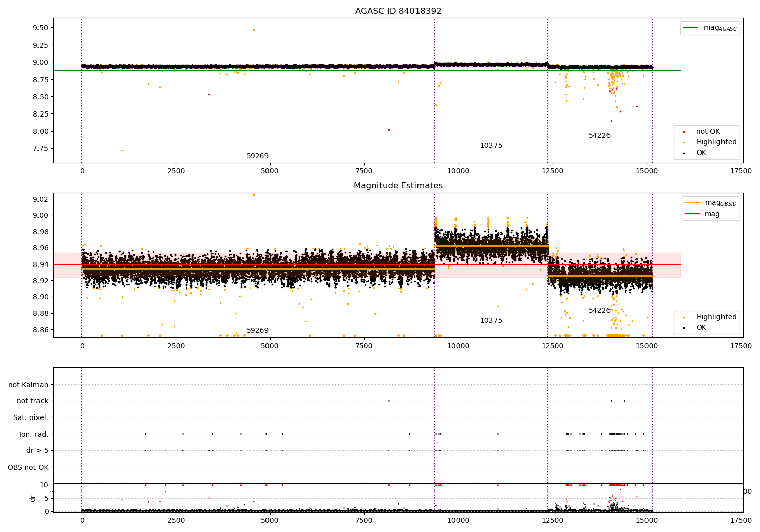This screenshot has width=760, height=532.
Task: Click the 8.86 y-axis tick label
Action: pos(41,330)
